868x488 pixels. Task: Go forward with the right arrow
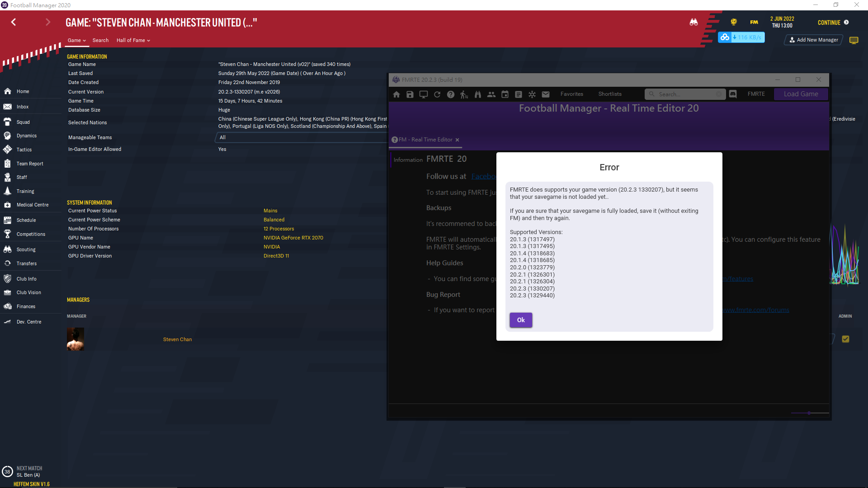(x=48, y=22)
